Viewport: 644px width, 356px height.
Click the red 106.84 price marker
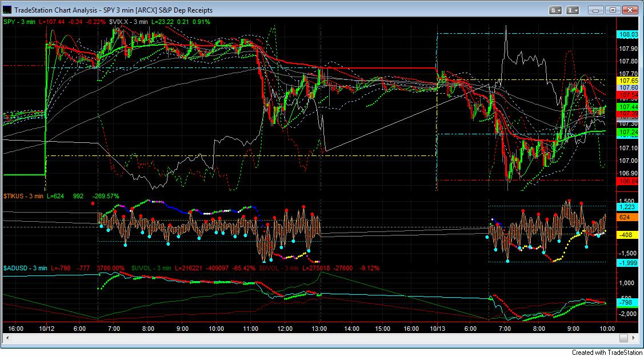(x=628, y=181)
